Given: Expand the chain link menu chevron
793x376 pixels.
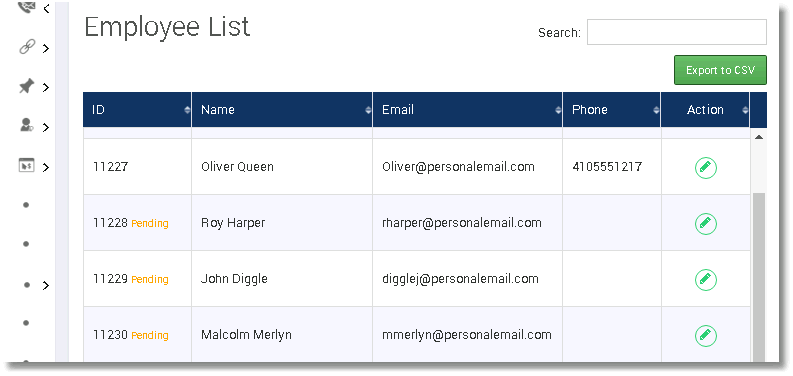Looking at the screenshot, I should coord(46,49).
